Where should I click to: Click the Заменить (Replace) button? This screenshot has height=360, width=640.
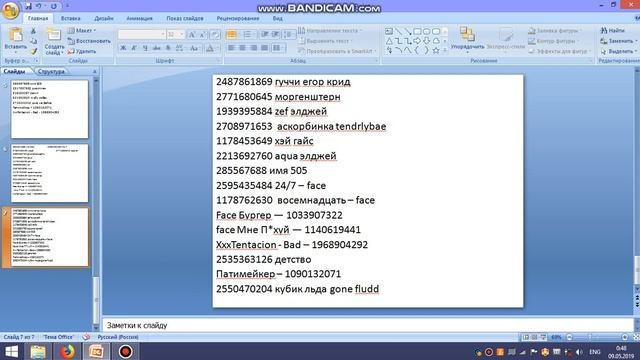click(x=619, y=41)
